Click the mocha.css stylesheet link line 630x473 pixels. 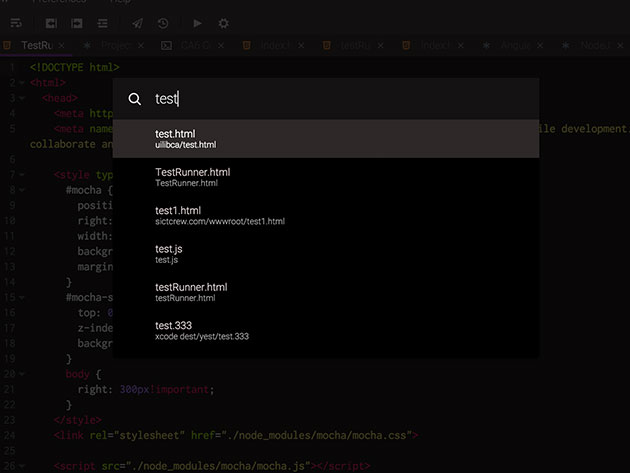[x=236, y=435]
